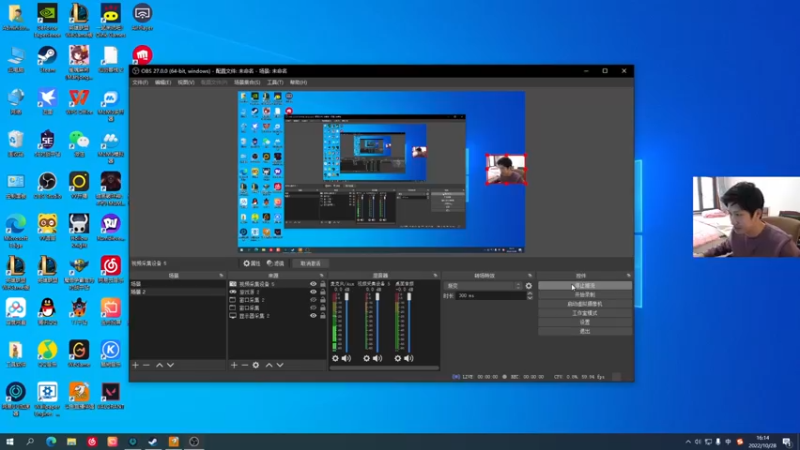Open the scene transition type dropdown
The height and width of the screenshot is (450, 800).
tap(480, 286)
